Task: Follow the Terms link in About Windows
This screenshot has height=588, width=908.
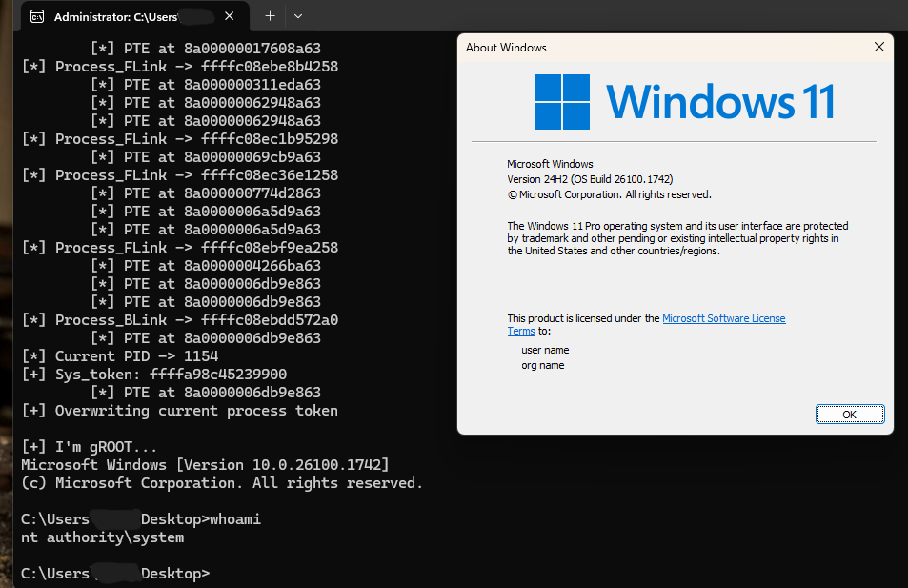Action: click(x=521, y=331)
